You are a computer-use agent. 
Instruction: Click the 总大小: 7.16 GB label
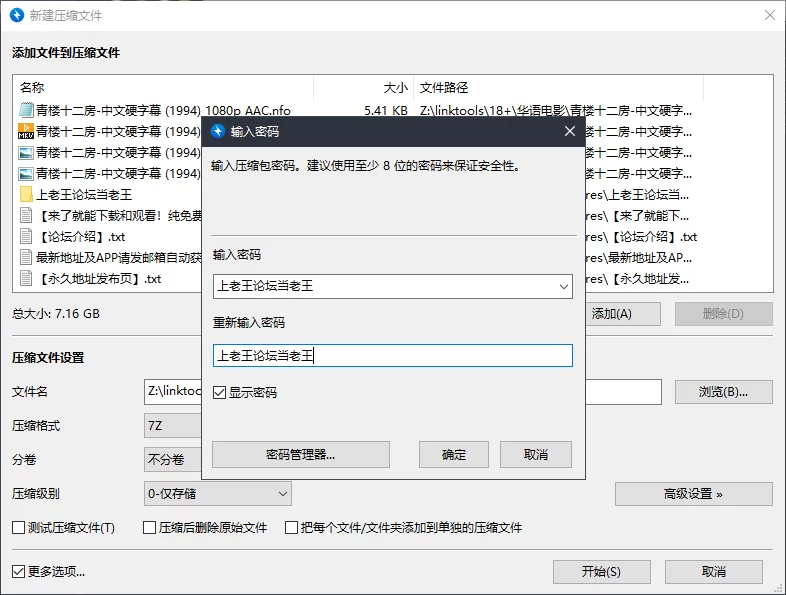point(56,314)
